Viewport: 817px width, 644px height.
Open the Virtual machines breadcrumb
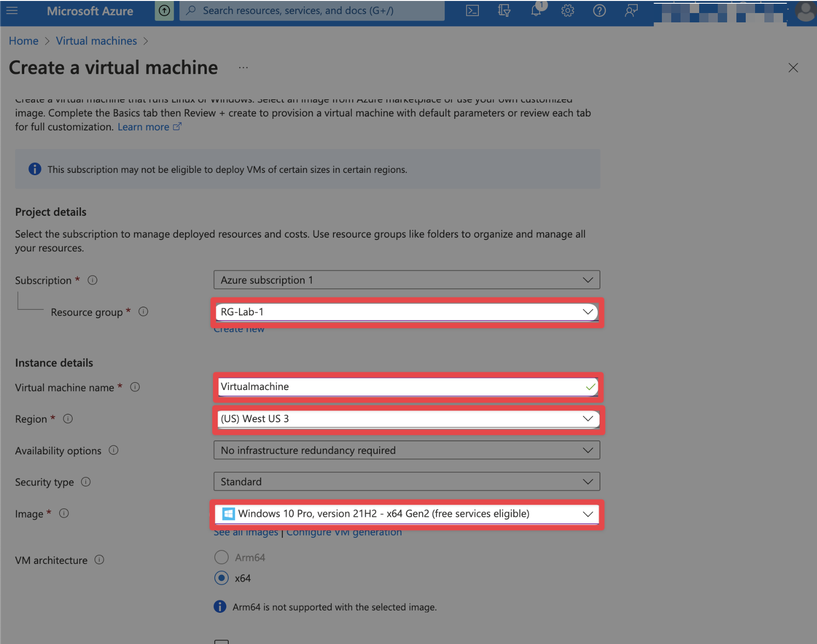(x=96, y=41)
